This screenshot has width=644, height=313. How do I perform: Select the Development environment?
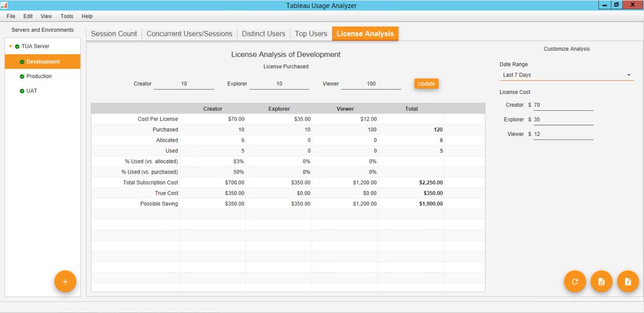(x=42, y=62)
